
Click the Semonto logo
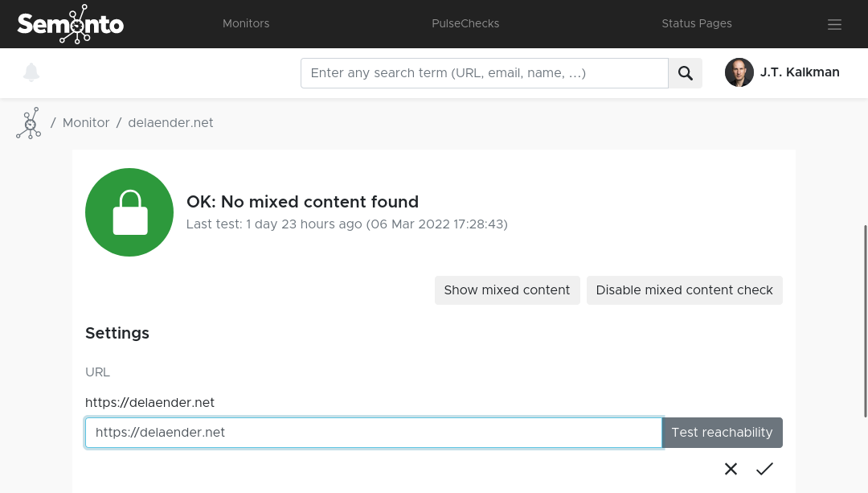(x=71, y=24)
